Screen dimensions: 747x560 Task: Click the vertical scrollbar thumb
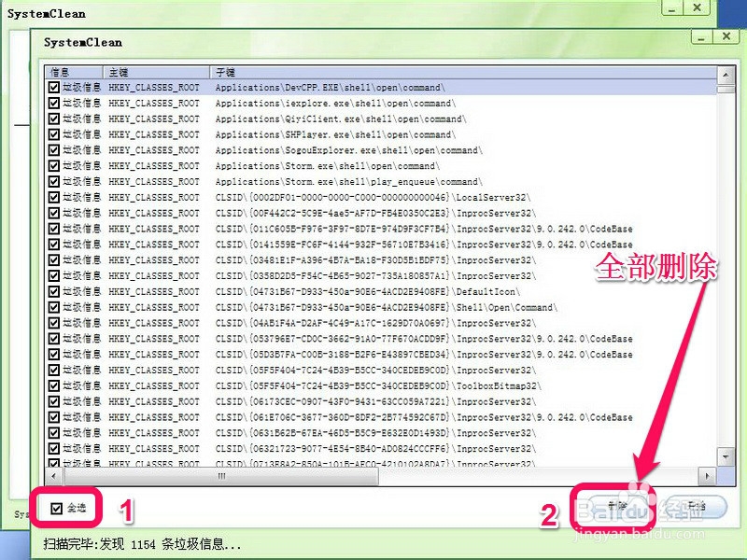click(726, 89)
